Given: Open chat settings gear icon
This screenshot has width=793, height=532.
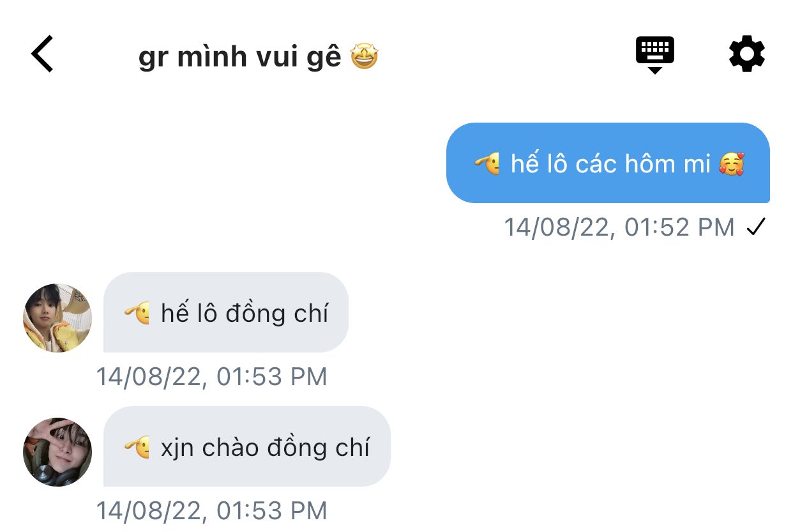Looking at the screenshot, I should pyautogui.click(x=747, y=54).
